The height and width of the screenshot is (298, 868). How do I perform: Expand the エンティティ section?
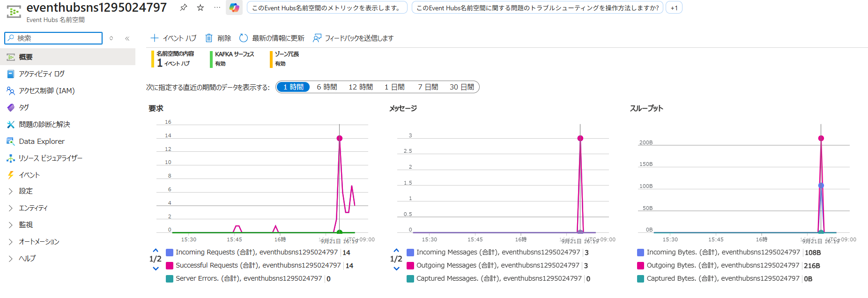[x=11, y=208]
